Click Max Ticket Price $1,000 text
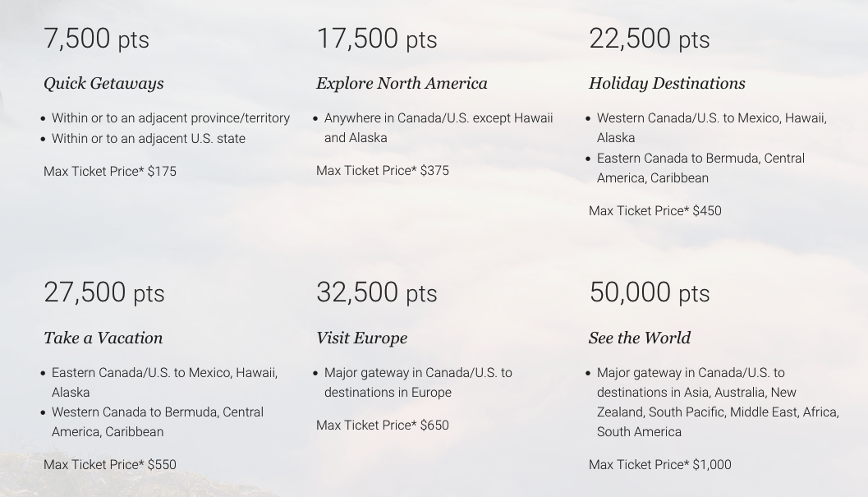This screenshot has width=868, height=497. click(x=660, y=464)
